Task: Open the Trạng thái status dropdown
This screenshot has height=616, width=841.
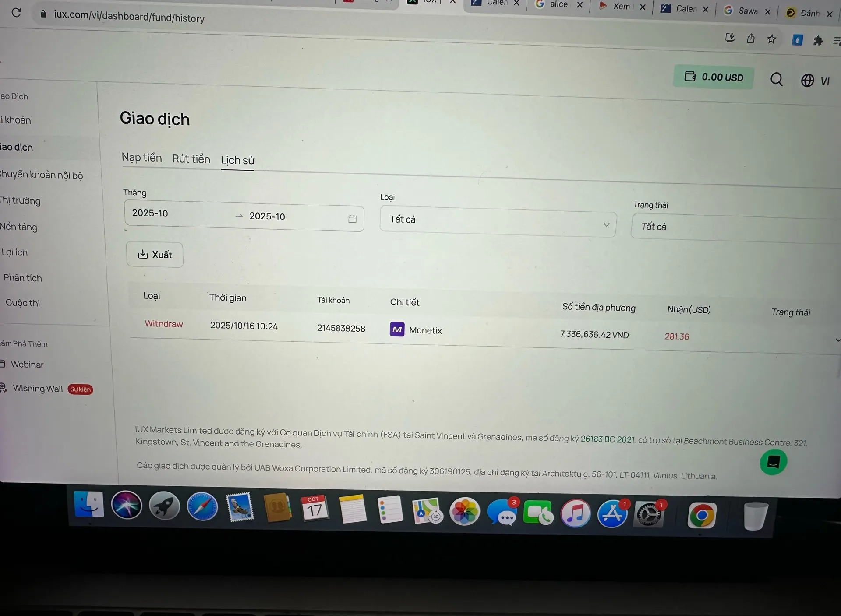Action: 736,227
